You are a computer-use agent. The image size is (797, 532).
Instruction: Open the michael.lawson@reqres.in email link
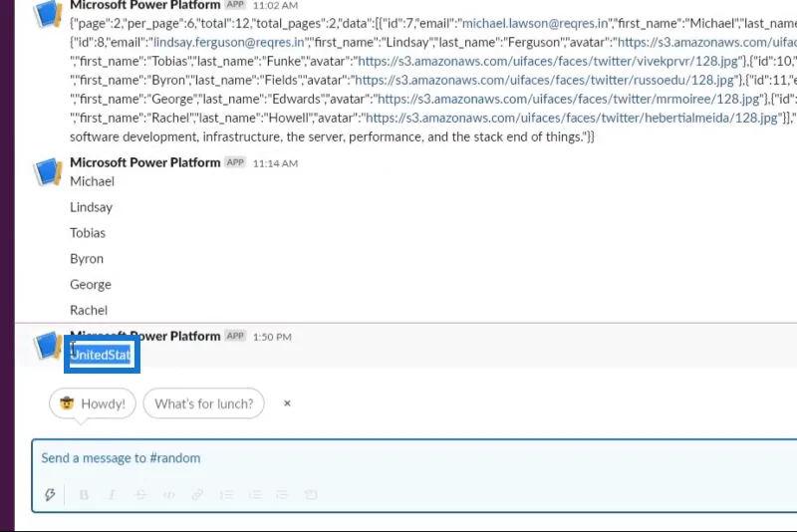[535, 23]
